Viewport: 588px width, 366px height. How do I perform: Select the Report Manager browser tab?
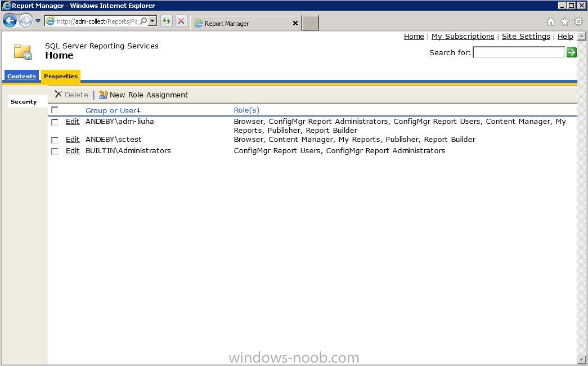click(x=246, y=23)
